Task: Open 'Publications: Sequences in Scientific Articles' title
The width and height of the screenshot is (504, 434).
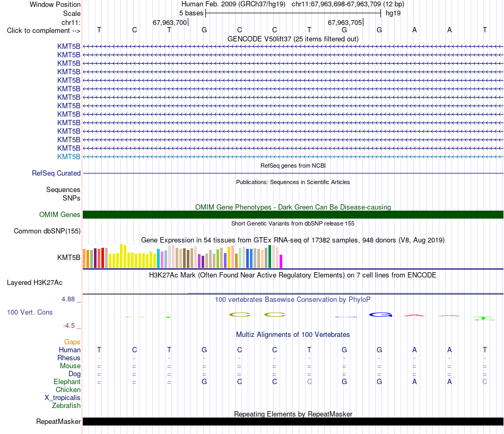Action: click(x=293, y=182)
